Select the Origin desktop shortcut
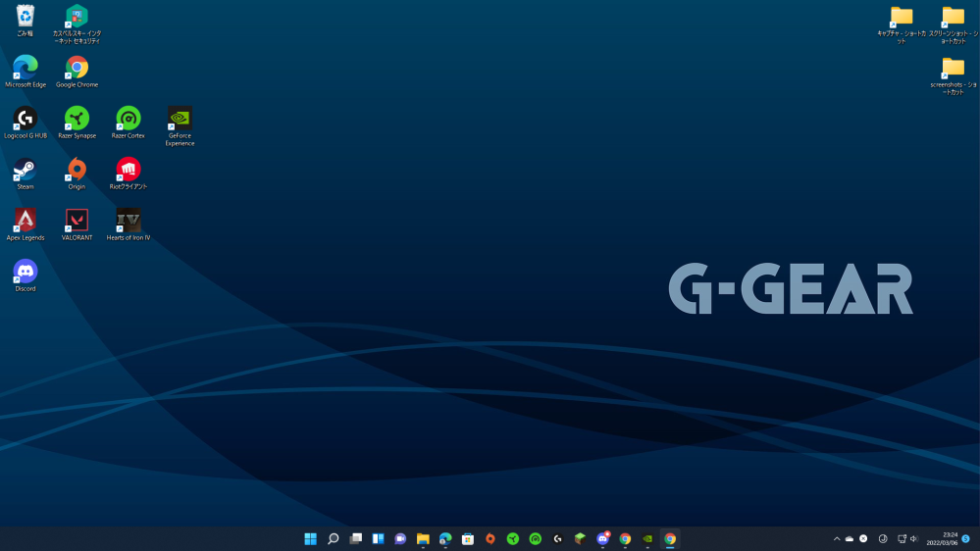The height and width of the screenshot is (551, 980). 77,175
